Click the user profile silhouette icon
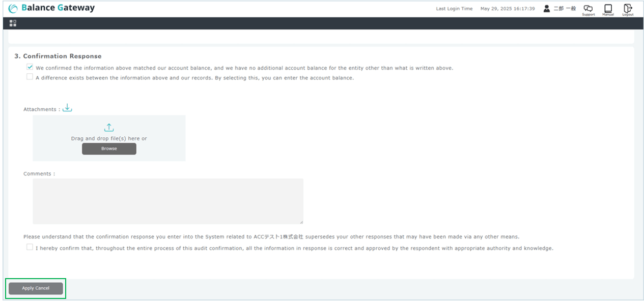The width and height of the screenshot is (644, 302). click(x=547, y=9)
